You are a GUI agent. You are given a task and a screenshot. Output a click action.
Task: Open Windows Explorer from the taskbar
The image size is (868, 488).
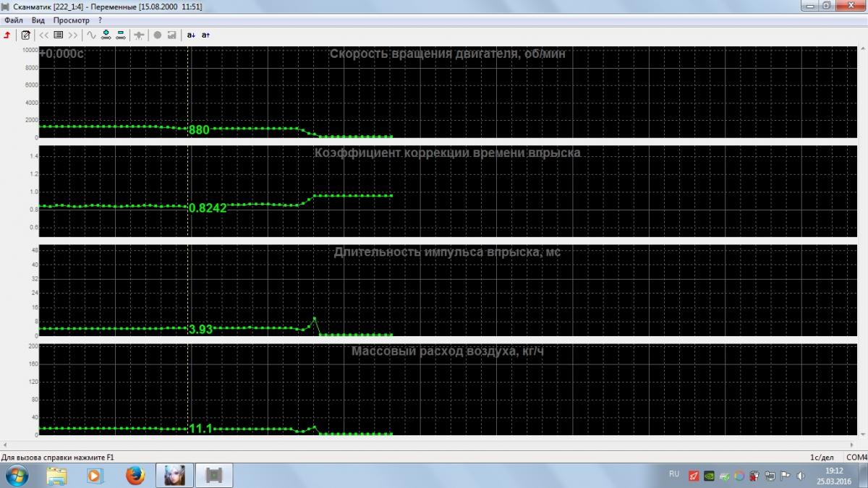click(x=56, y=475)
